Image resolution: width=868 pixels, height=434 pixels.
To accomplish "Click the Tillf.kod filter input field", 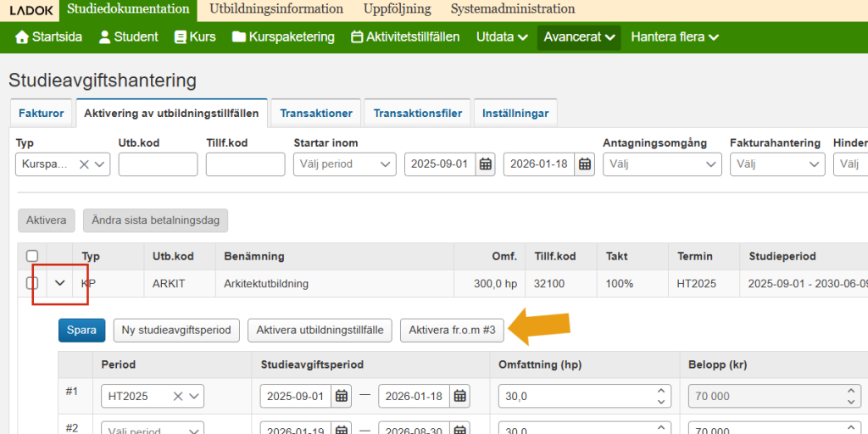I will coord(245,164).
